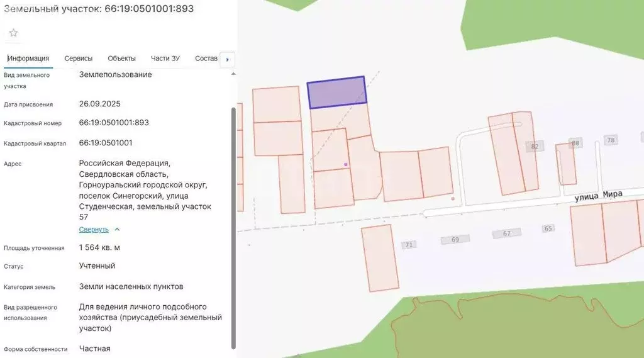Open the Сервисы tab
Image resolution: width=644 pixels, height=358 pixels.
coord(78,59)
